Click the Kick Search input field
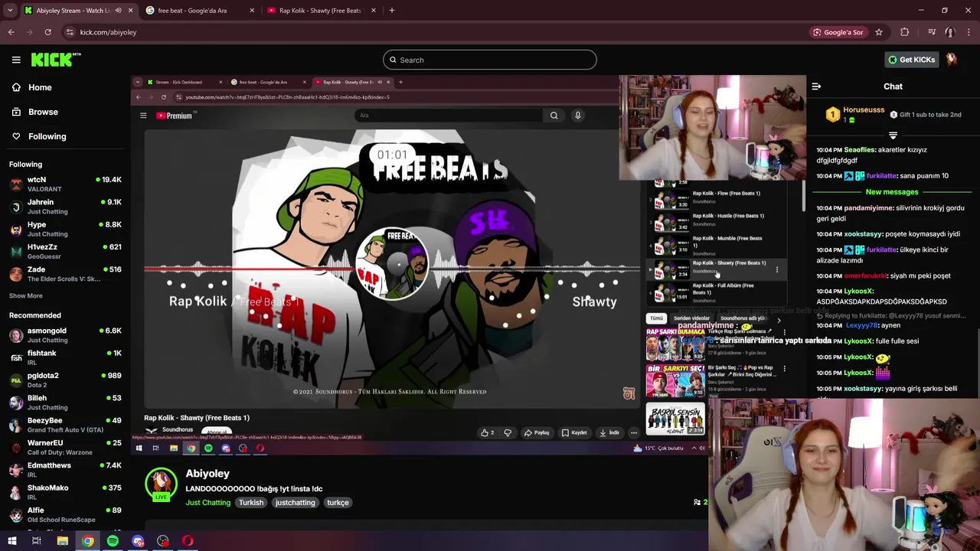Image resolution: width=980 pixels, height=551 pixels. [x=490, y=60]
